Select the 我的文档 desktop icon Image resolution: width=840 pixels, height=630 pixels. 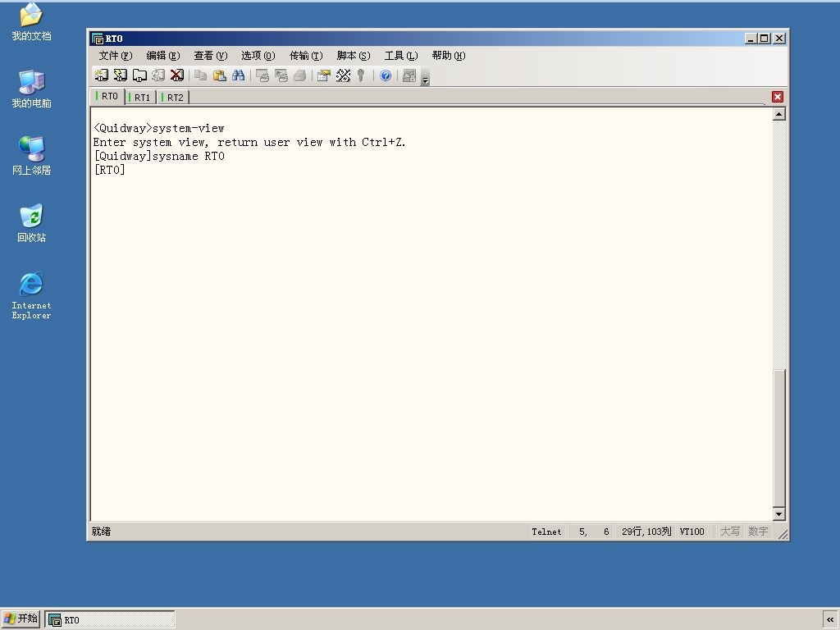31,22
